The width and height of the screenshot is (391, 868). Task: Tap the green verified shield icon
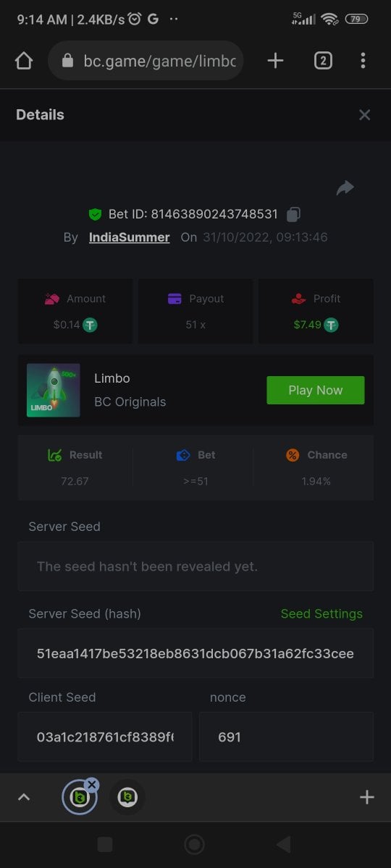click(95, 214)
